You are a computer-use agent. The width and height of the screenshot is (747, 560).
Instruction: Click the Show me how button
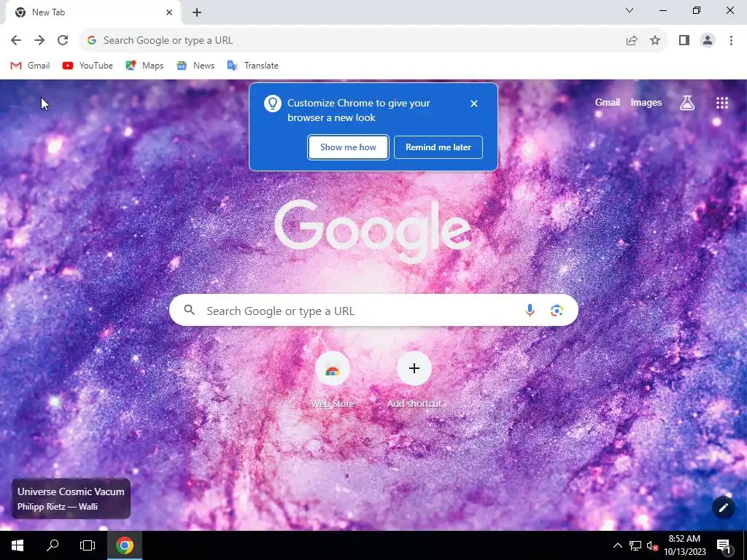click(x=348, y=147)
